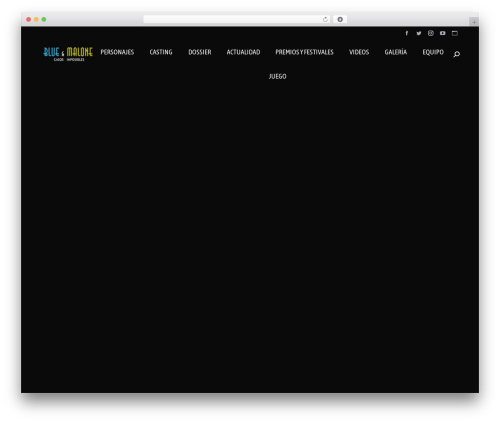Open the Twitter social link
The width and height of the screenshot is (500, 423).
click(x=419, y=33)
